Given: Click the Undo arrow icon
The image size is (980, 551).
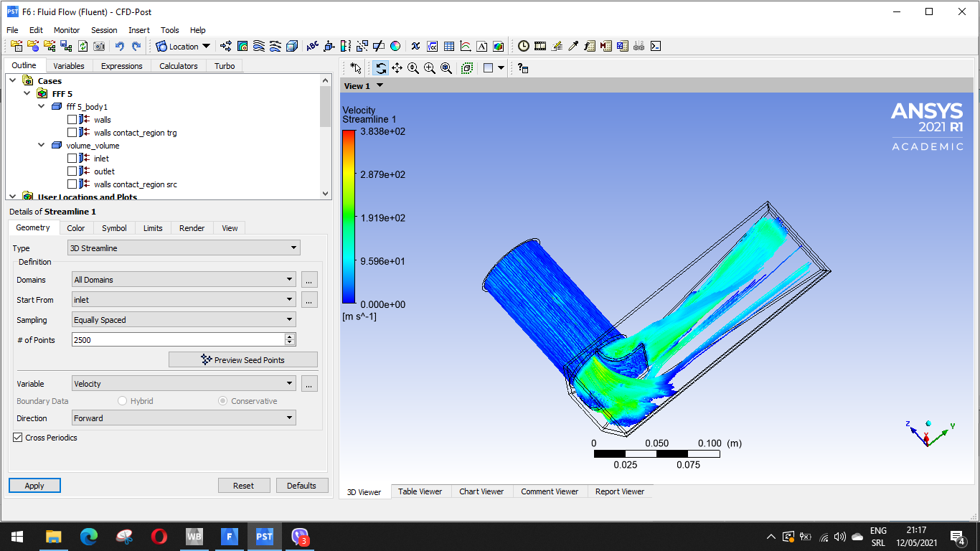Looking at the screenshot, I should click(x=120, y=46).
